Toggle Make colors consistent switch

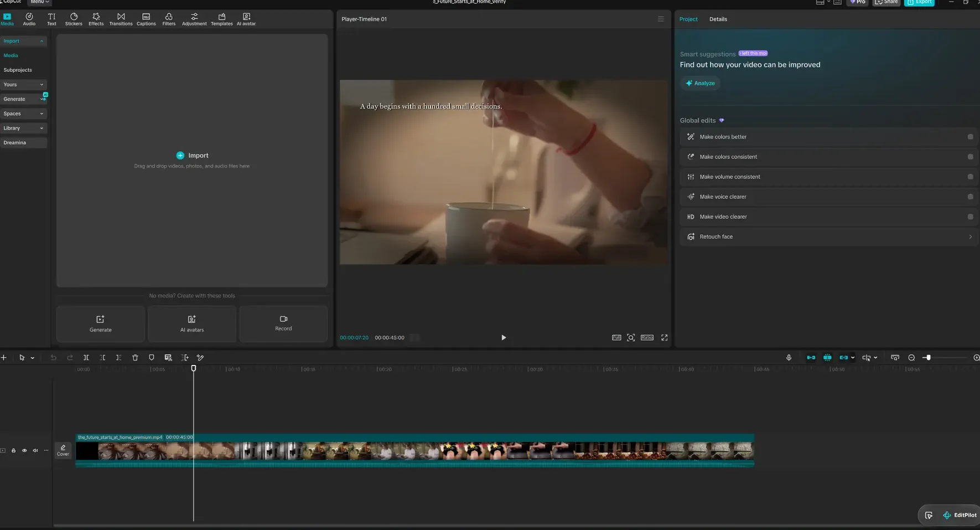click(x=970, y=157)
